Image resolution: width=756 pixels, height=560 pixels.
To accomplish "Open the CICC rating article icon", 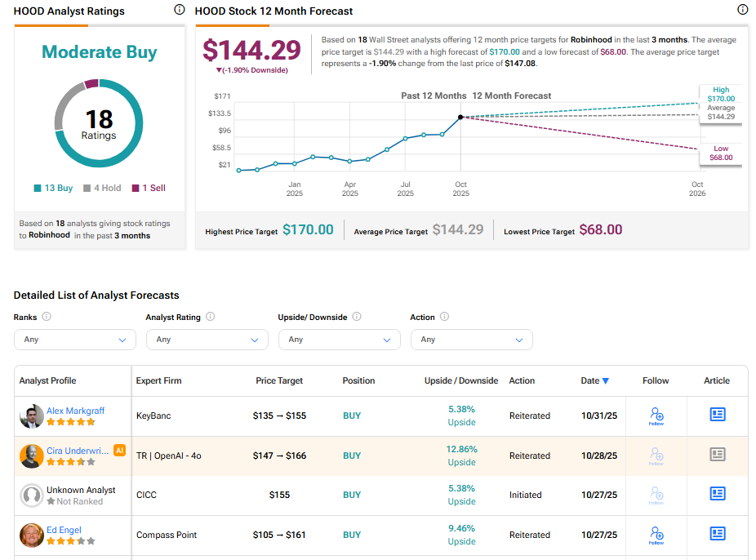I will click(x=717, y=494).
